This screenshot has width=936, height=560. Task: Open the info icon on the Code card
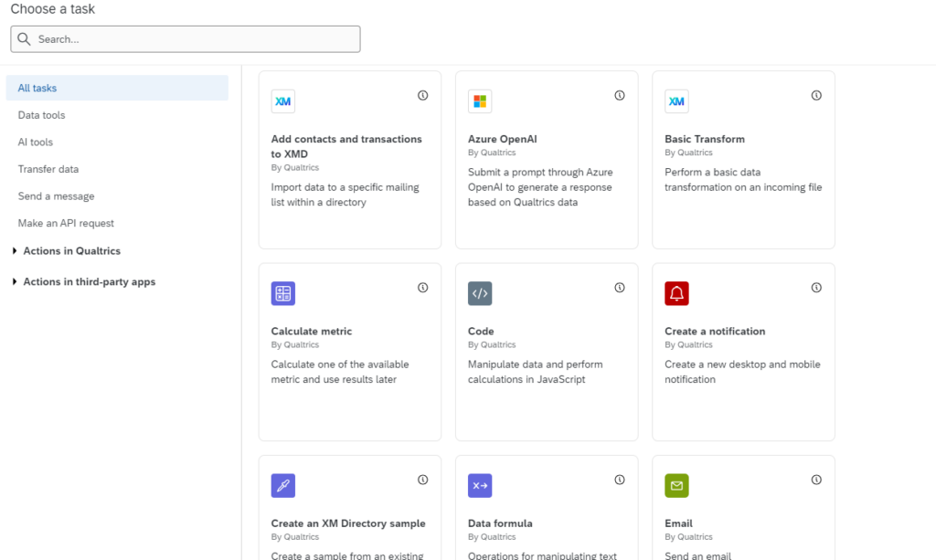[620, 287]
